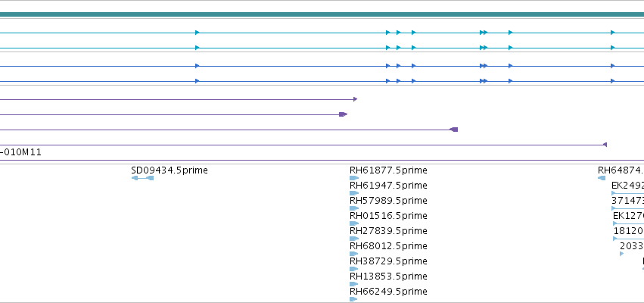This screenshot has width=644, height=303.
Task: Select the lowest dark-blue transcript line
Action: click(x=322, y=81)
